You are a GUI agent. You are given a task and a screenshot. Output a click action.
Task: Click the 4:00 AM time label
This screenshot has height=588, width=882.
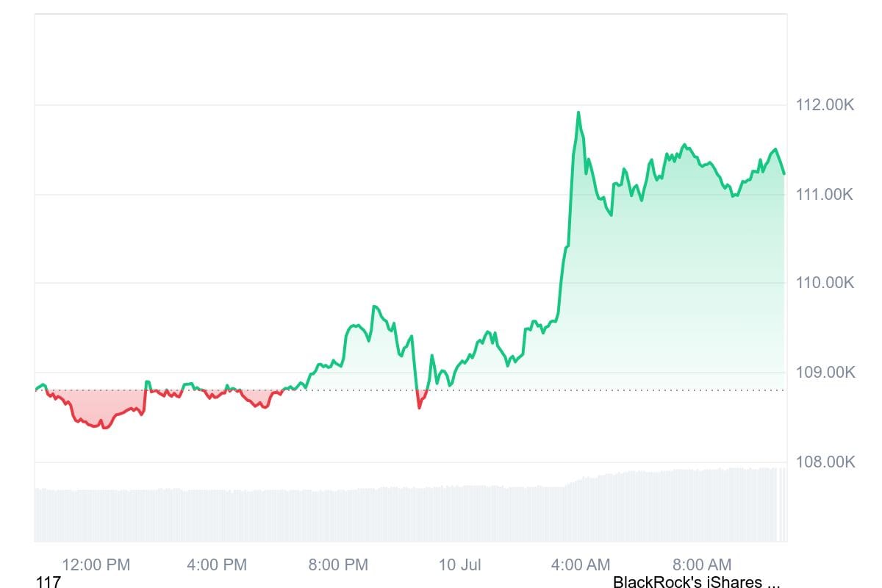[x=580, y=564]
